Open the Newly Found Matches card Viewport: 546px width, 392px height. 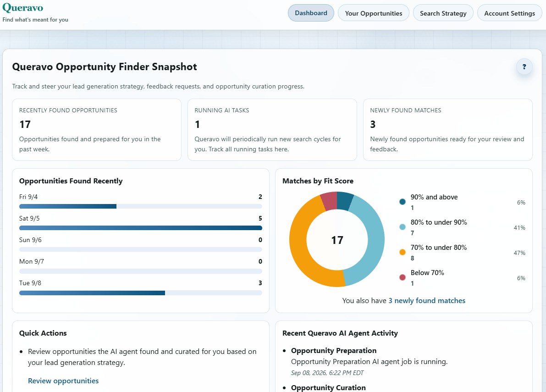[x=447, y=130]
